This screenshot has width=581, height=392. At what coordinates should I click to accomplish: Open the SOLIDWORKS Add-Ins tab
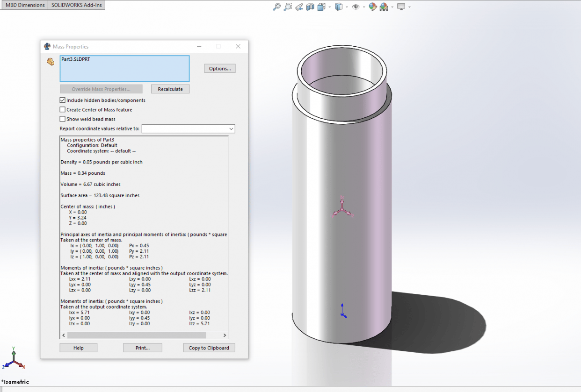76,5
